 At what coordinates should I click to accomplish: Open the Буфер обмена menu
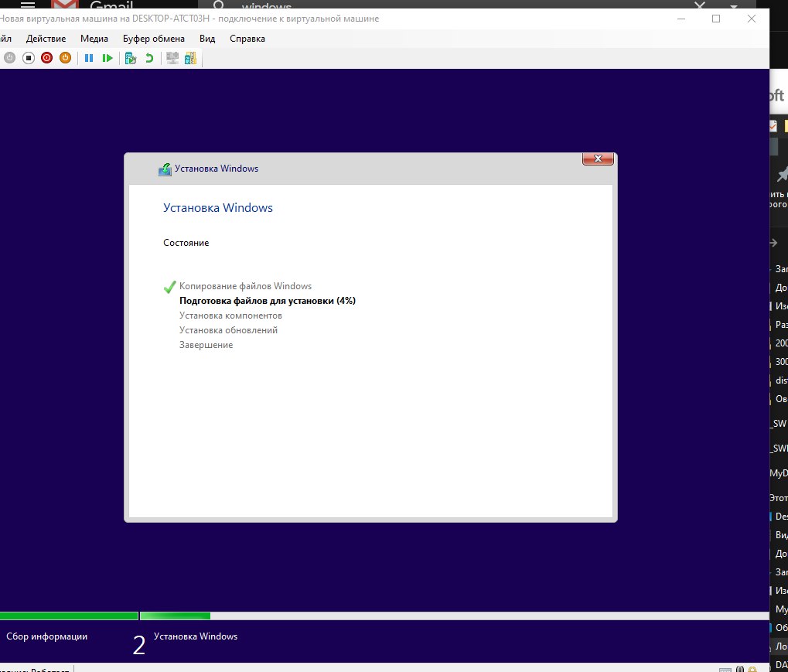153,39
